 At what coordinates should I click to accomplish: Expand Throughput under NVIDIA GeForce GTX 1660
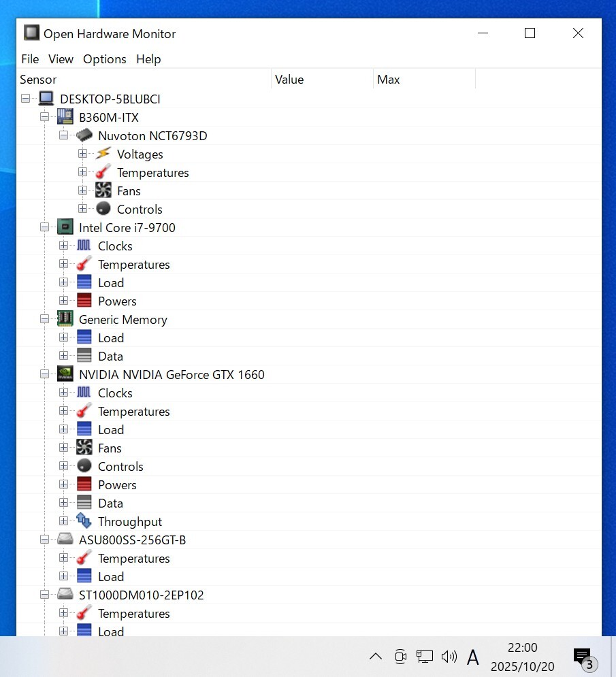63,521
